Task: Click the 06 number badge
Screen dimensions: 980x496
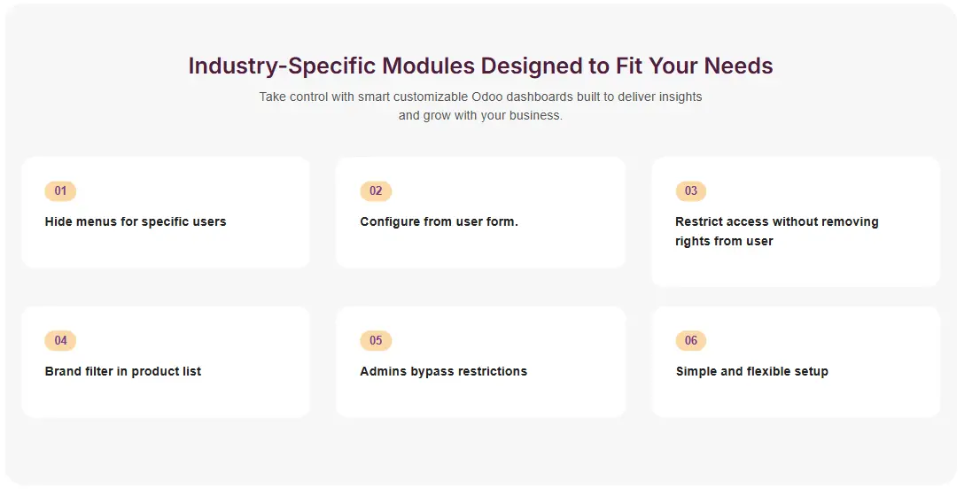Action: tap(690, 341)
